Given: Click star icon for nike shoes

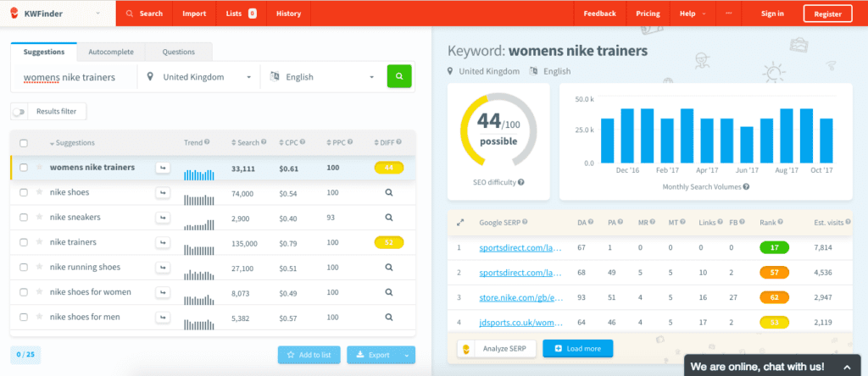Looking at the screenshot, I should [39, 192].
